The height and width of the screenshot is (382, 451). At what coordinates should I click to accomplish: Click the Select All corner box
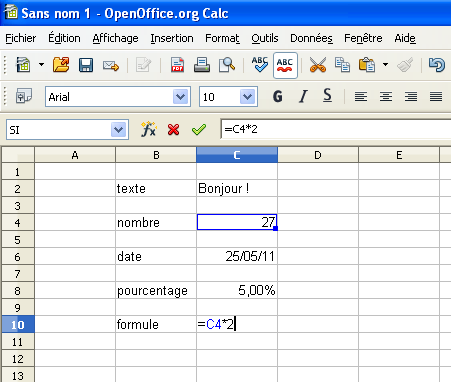click(x=18, y=155)
